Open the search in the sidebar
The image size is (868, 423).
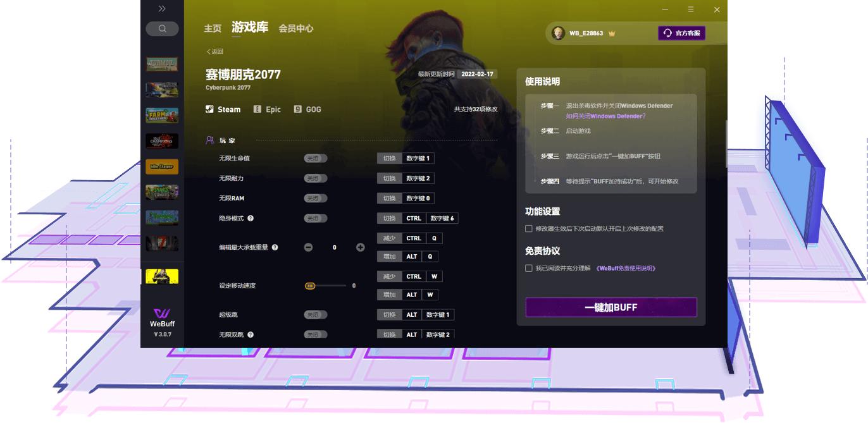click(162, 28)
